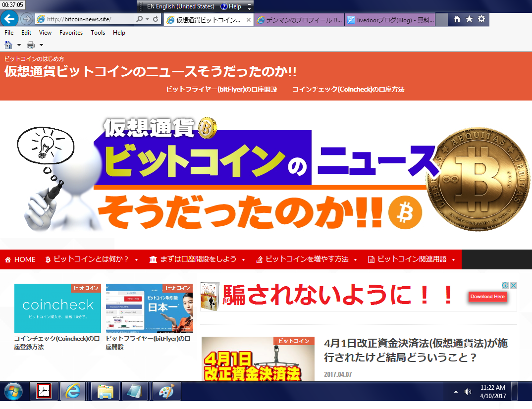Open the notepad app on the taskbar

135,391
